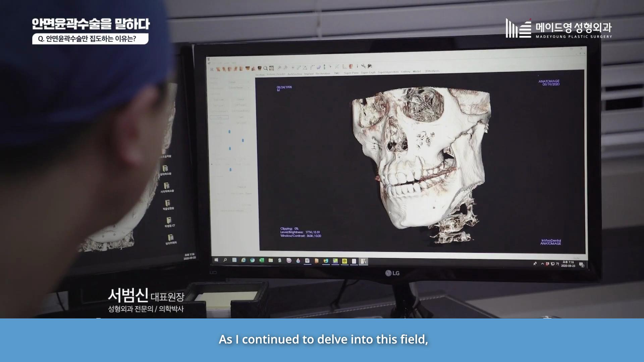Show hidden system tray icons chevron

542,264
